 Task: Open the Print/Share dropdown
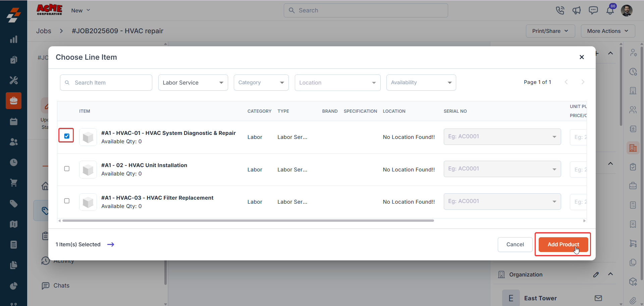point(550,31)
